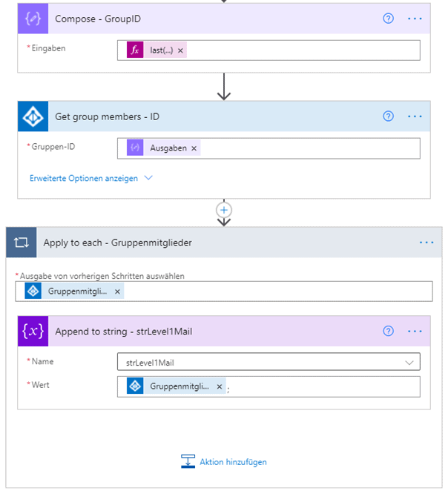The image size is (448, 491).
Task: Open the Compose - GroupID ellipsis menu
Action: point(415,19)
